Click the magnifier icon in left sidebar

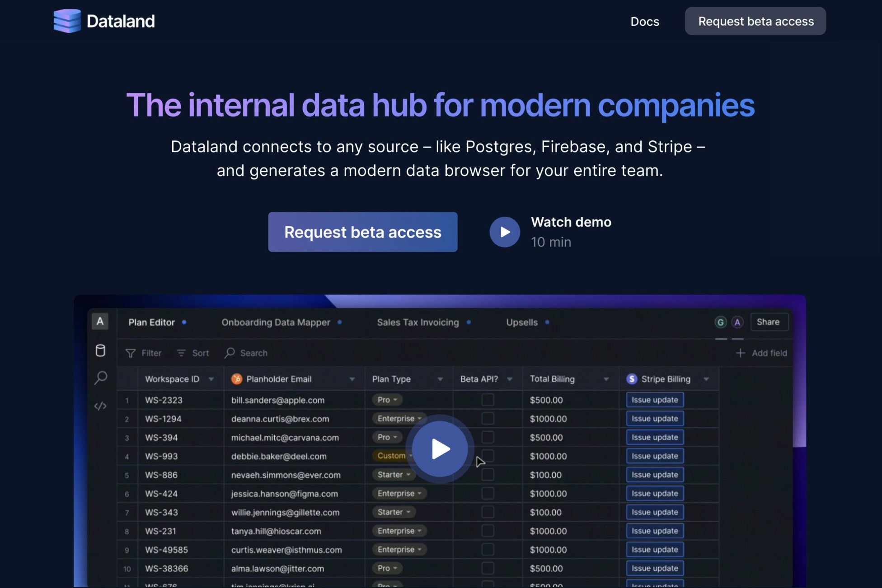tap(100, 378)
